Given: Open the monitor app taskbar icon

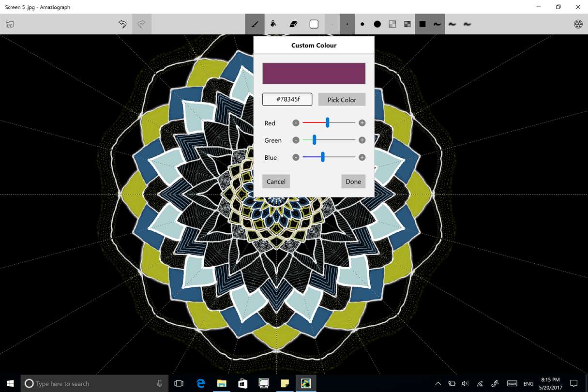Looking at the screenshot, I should point(264,383).
